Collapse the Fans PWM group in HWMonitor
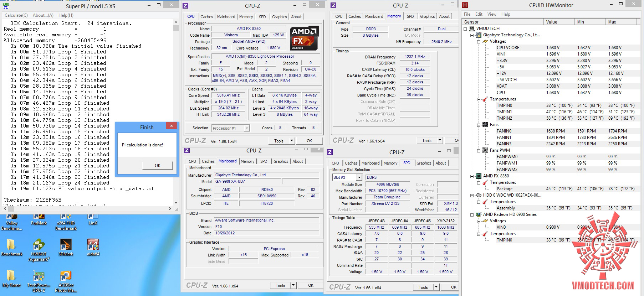Image resolution: width=644 pixels, height=296 pixels. pyautogui.click(x=479, y=150)
